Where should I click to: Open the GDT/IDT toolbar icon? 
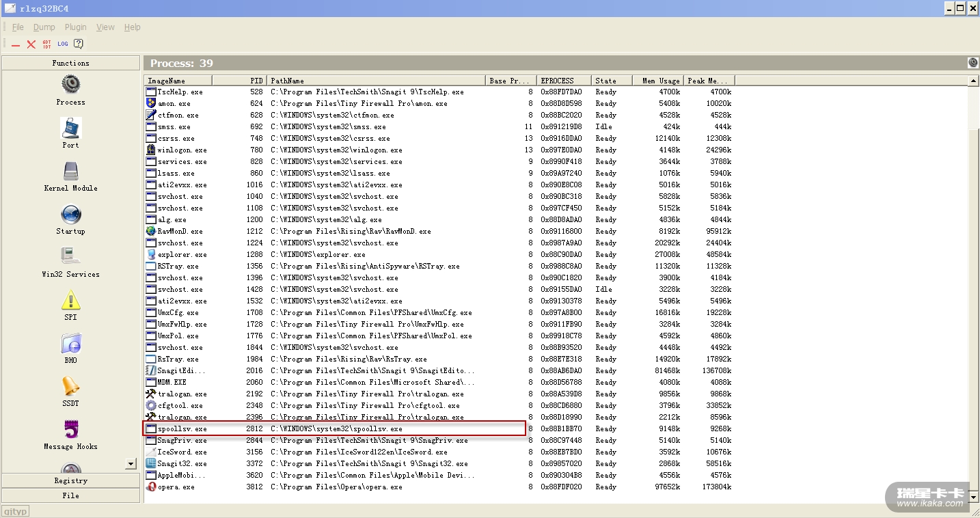click(47, 44)
